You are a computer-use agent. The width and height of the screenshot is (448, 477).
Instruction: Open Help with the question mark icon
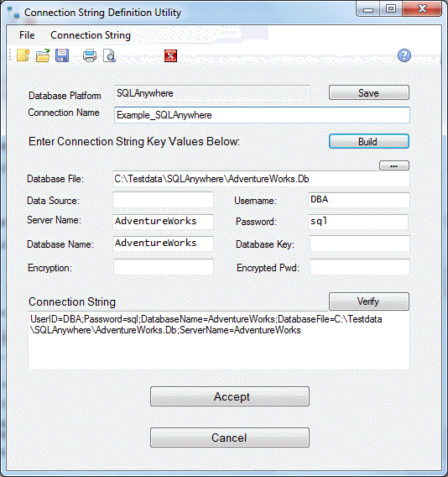pyautogui.click(x=404, y=55)
